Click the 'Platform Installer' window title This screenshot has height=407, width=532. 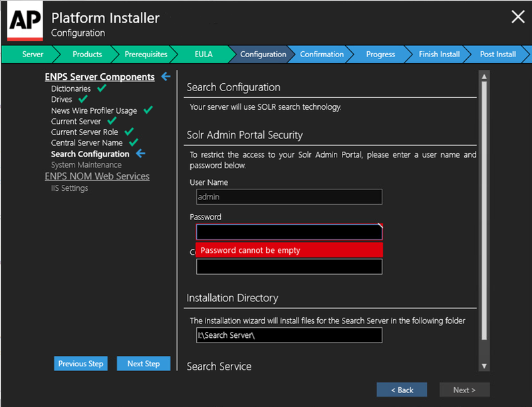(106, 18)
